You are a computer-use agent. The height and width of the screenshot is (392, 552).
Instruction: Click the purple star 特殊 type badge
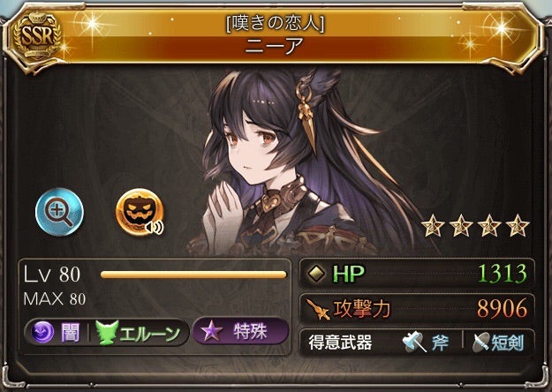click(241, 332)
